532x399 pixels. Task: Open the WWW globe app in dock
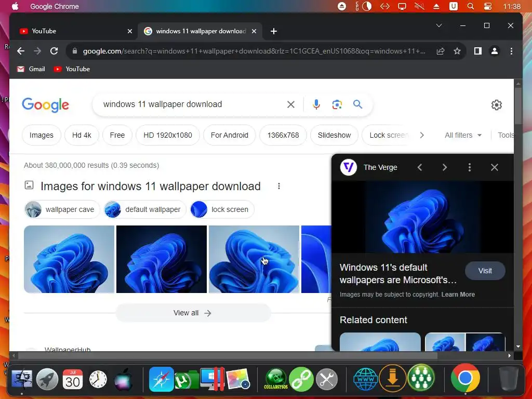[x=366, y=379]
